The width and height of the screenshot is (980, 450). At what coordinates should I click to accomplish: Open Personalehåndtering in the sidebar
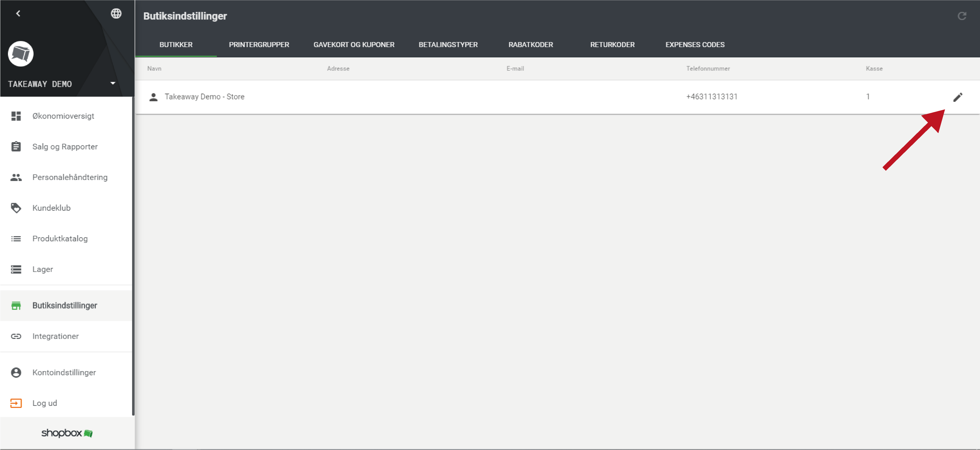(70, 177)
